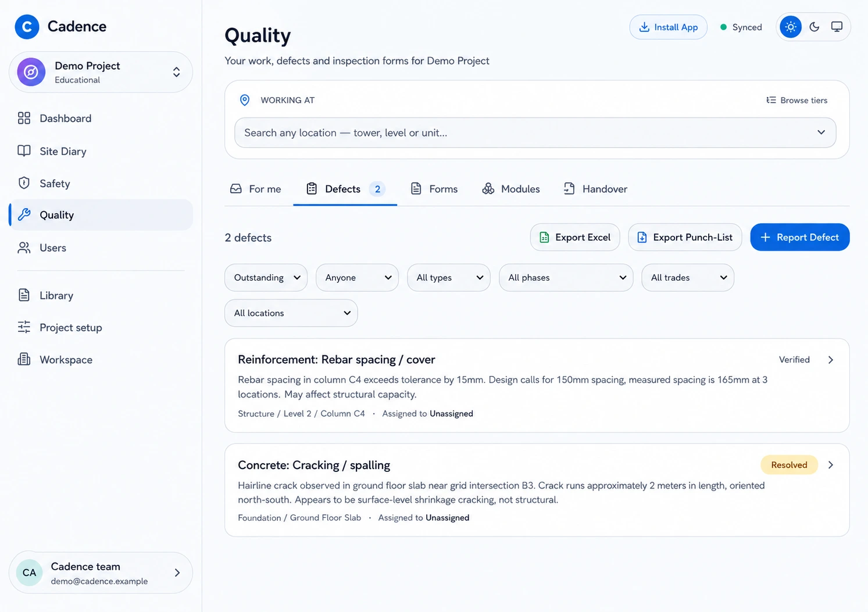The image size is (868, 612).
Task: Click the Demo Project compass avatar
Action: tap(31, 72)
